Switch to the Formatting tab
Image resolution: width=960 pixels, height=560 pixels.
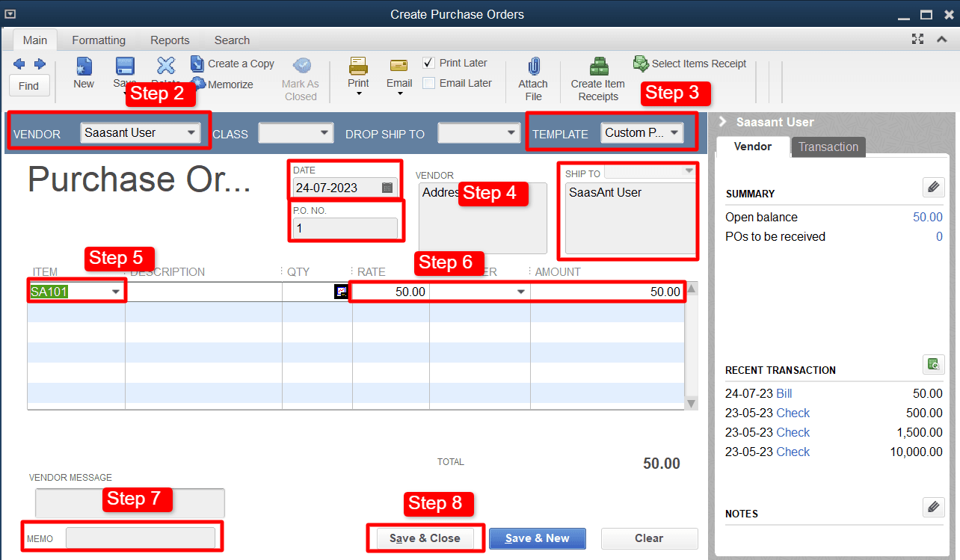click(x=99, y=40)
